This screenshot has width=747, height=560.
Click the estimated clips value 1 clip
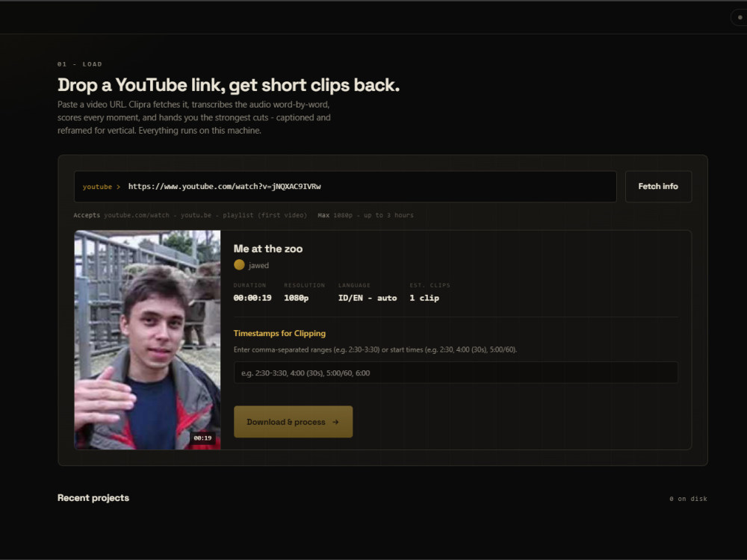[x=424, y=298]
